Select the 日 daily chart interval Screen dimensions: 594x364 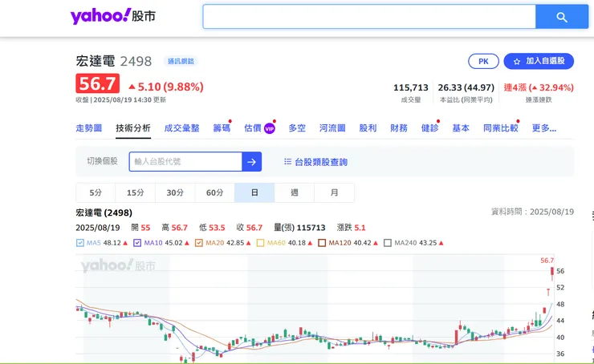(x=254, y=192)
